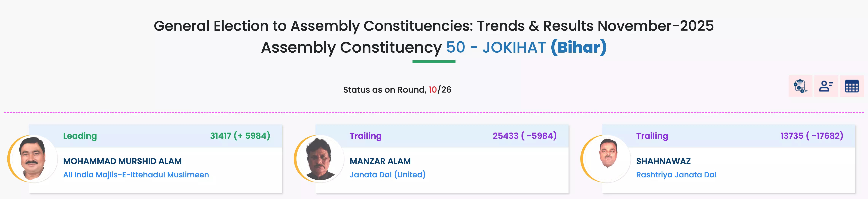
Task: Click Mohammad Murshid Alam's photo
Action: (32, 159)
